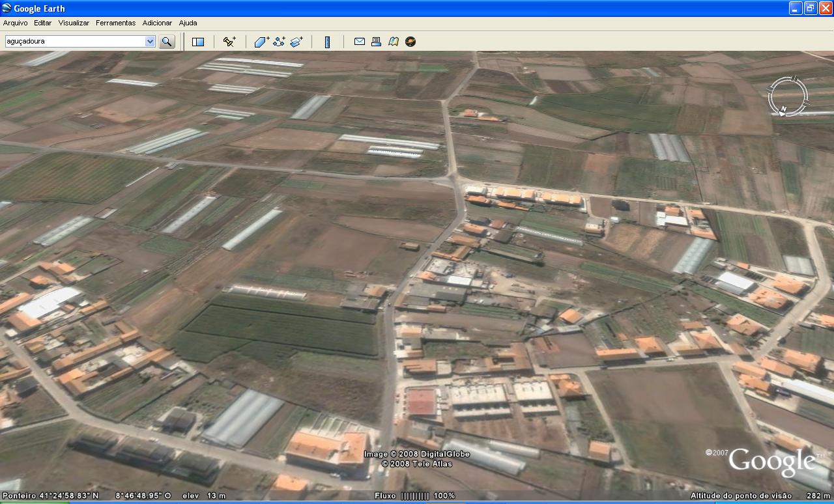Click the email envelope icon
This screenshot has height=504, width=834.
(x=359, y=42)
